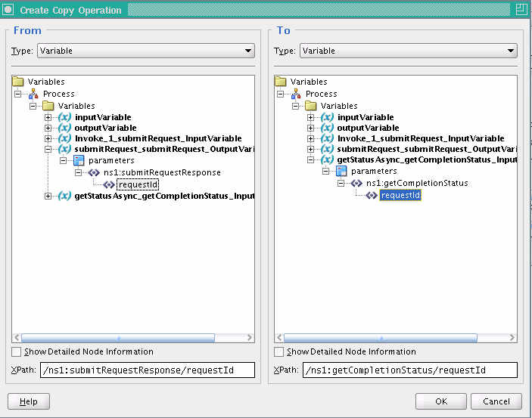Expand outputVariable in the From tree
532x418 pixels.
pyautogui.click(x=48, y=128)
